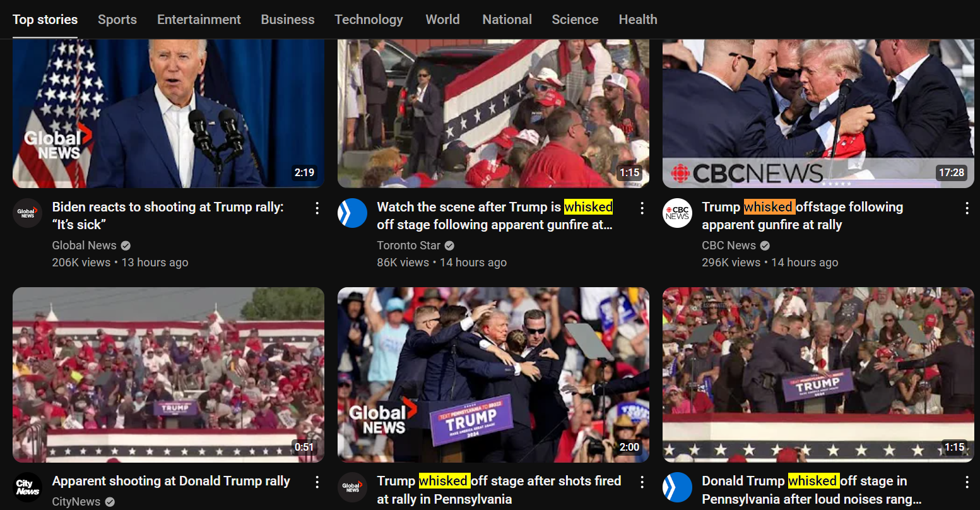
Task: Open 'Apparent shooting at Donald Trump rally' title
Action: (x=171, y=481)
